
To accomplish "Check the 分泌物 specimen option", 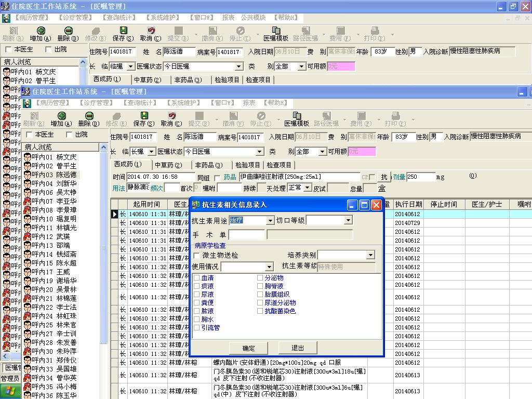I will (x=260, y=278).
